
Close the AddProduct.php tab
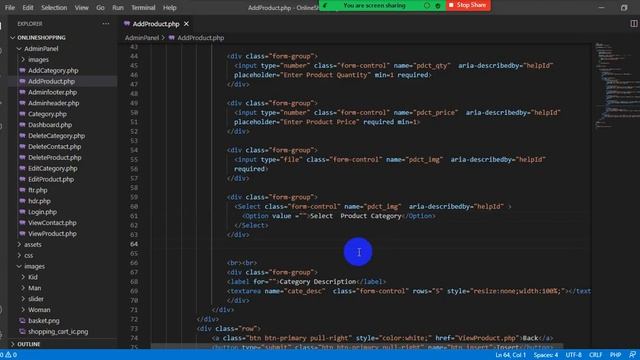187,24
